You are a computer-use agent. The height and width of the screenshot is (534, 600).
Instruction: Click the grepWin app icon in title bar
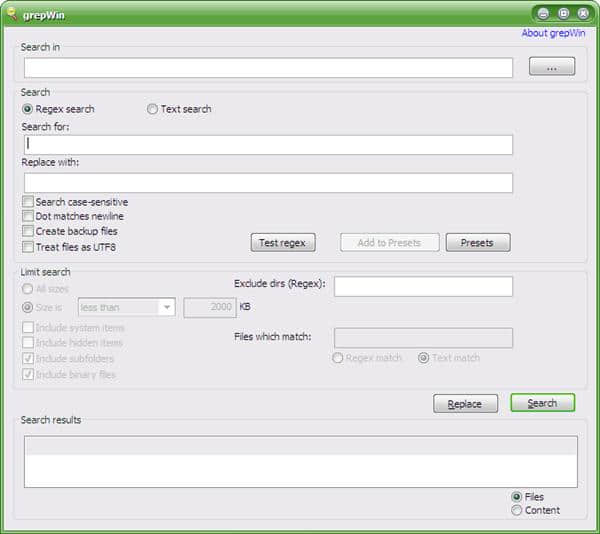[12, 14]
